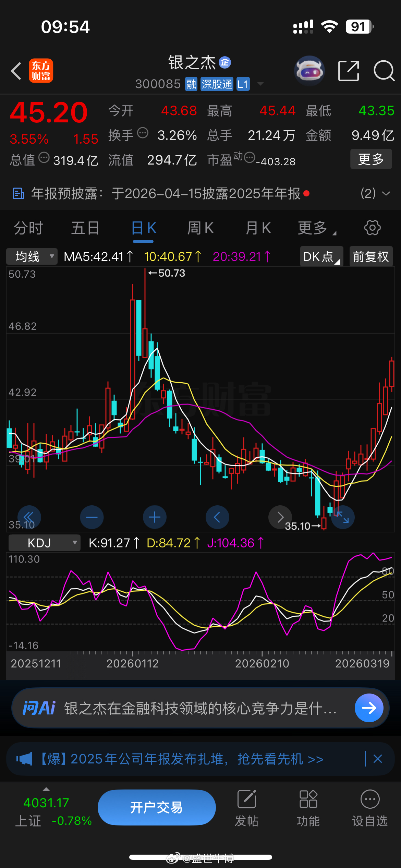Tap the 换手 info bubble icon
401x868 pixels.
point(143,133)
